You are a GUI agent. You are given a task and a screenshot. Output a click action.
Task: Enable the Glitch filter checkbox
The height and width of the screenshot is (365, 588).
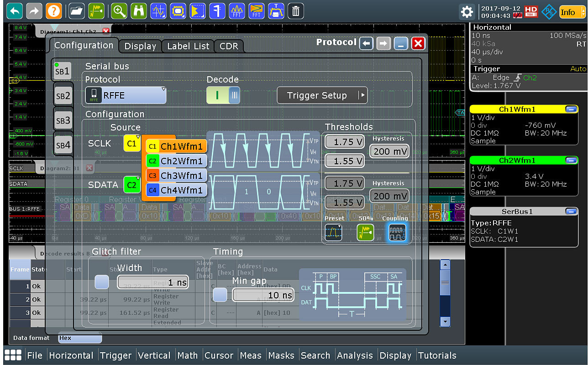click(x=102, y=282)
